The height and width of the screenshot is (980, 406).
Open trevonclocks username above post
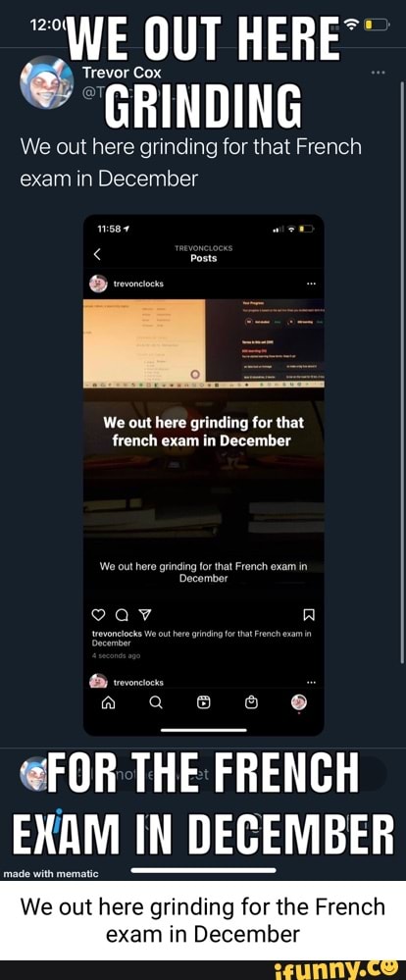click(138, 284)
